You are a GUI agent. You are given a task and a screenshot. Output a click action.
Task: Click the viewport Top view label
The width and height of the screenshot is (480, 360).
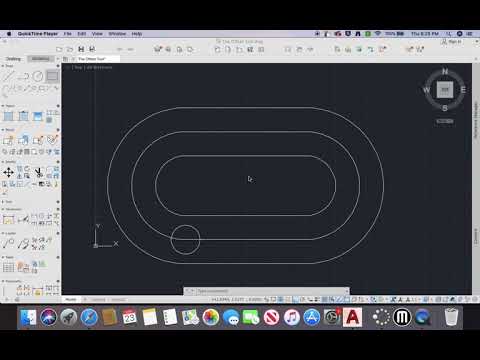[x=77, y=67]
